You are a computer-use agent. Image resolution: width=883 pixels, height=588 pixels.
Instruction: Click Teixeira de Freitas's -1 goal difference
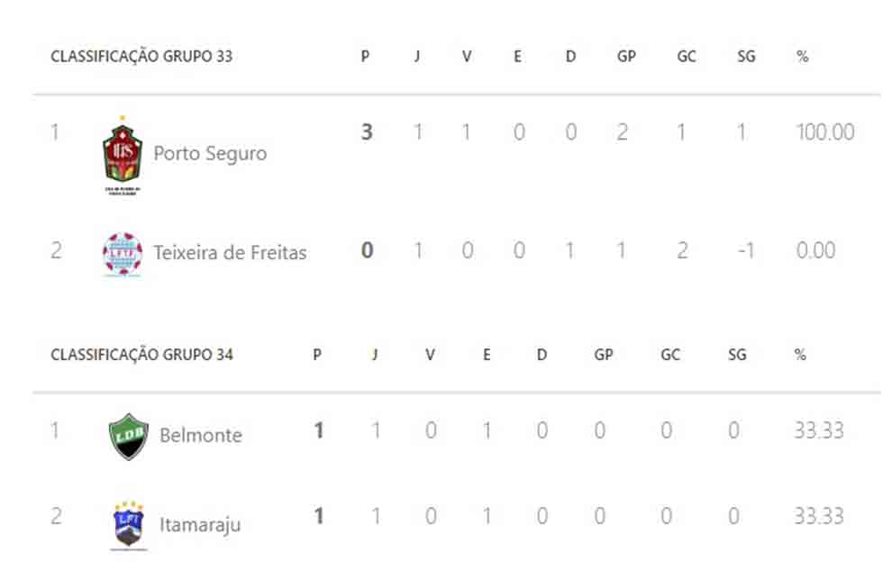click(746, 250)
